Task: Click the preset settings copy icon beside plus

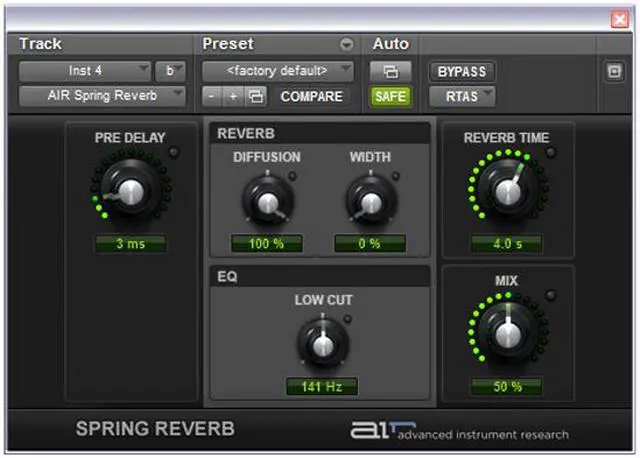Action: point(256,96)
